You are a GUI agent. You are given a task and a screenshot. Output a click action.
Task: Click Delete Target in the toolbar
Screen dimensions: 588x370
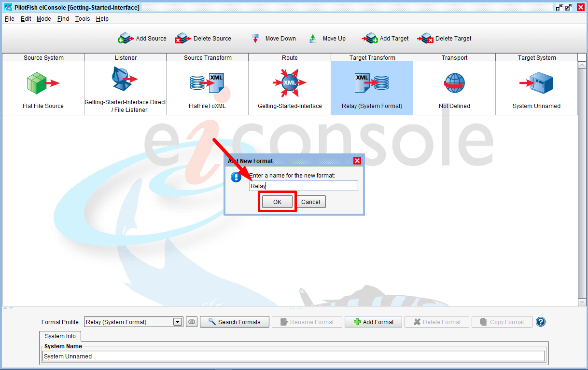[x=445, y=39]
